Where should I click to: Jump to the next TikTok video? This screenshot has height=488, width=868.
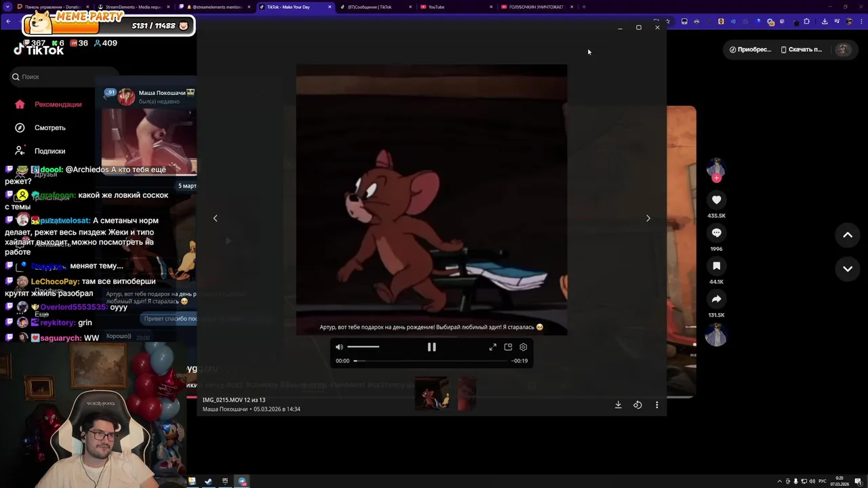tap(848, 268)
